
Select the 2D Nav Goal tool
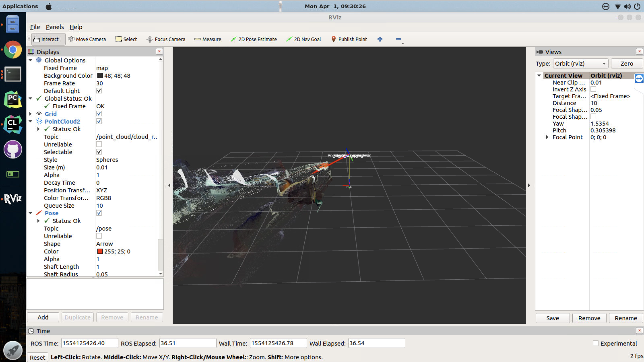pos(303,39)
